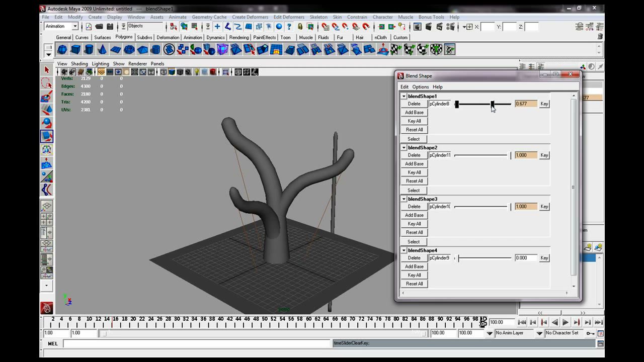Image resolution: width=644 pixels, height=362 pixels.
Task: Open the No Character Set dropdown
Action: tap(539, 333)
